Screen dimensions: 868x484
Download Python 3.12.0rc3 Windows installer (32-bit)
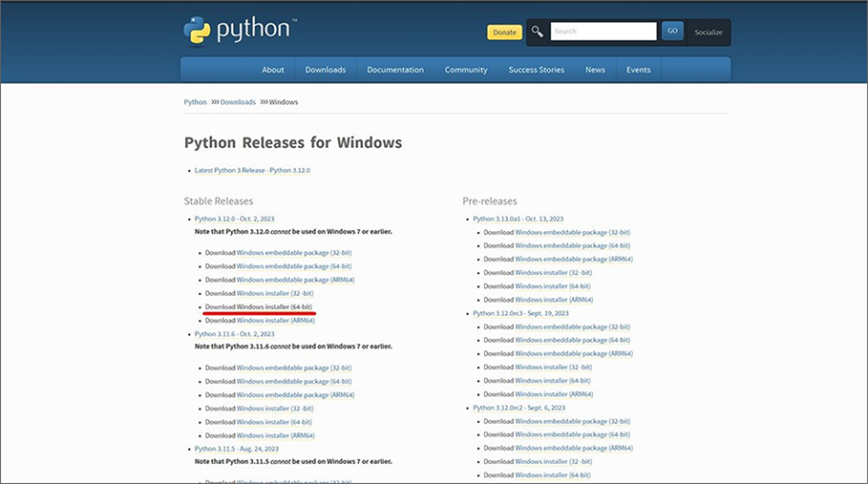[554, 368]
